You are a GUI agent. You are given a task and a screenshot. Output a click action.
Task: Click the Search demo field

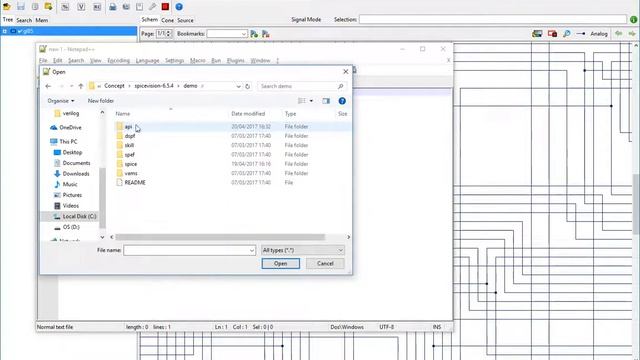pos(301,86)
